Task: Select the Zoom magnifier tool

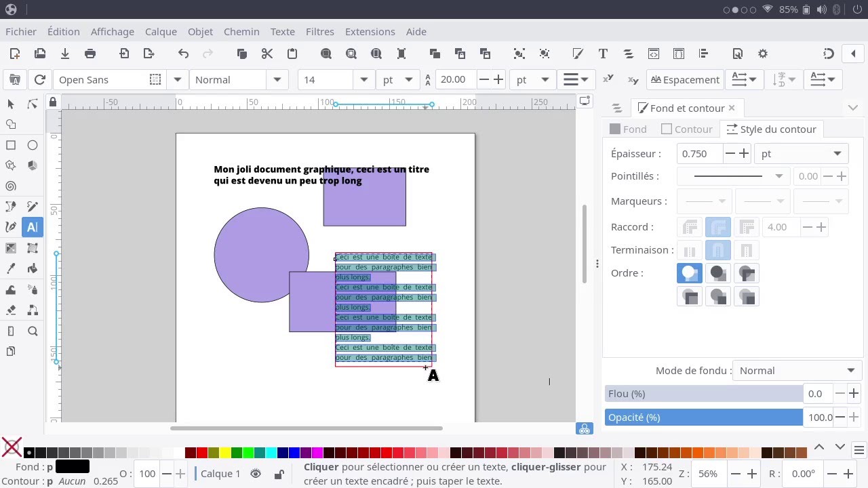Action: click(x=32, y=331)
